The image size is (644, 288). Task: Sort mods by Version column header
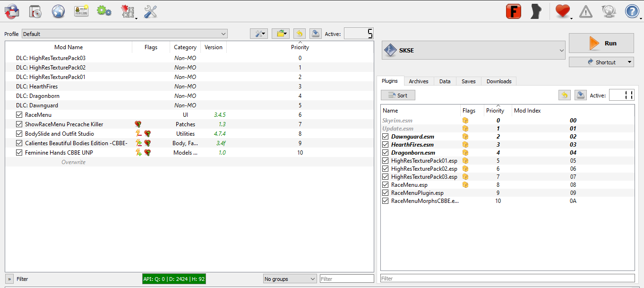214,47
